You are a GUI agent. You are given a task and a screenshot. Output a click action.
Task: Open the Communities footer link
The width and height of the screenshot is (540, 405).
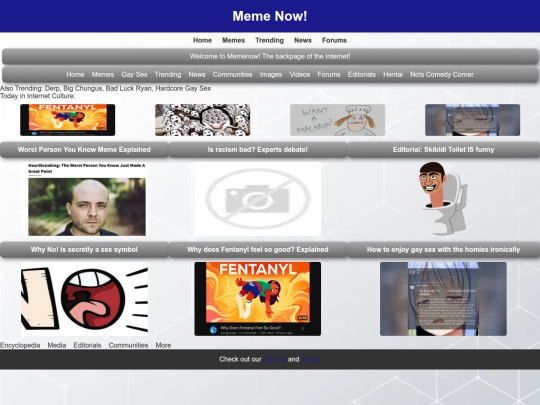click(x=128, y=345)
